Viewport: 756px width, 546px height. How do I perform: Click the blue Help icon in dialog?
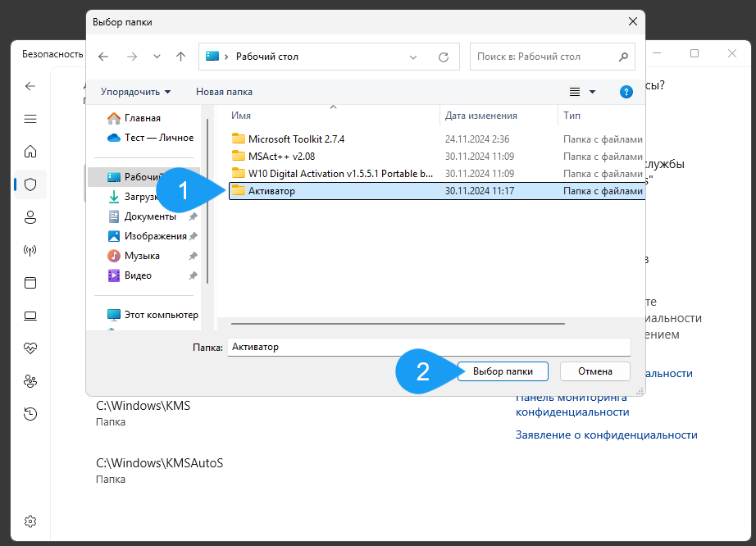pos(626,92)
